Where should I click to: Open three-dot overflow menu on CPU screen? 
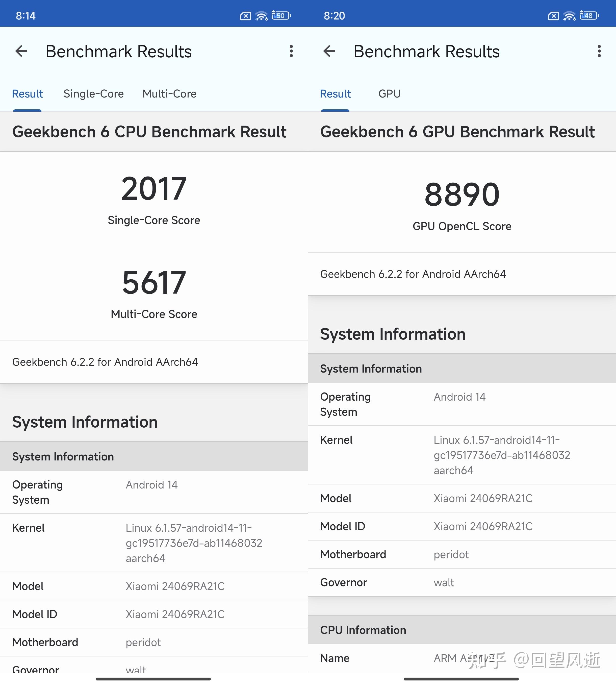291,52
